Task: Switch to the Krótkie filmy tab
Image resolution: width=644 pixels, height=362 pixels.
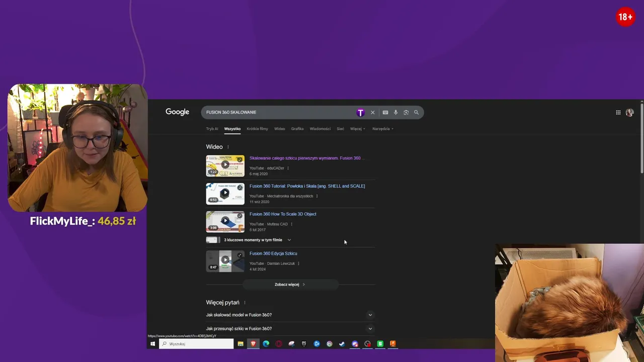Action: (x=257, y=129)
